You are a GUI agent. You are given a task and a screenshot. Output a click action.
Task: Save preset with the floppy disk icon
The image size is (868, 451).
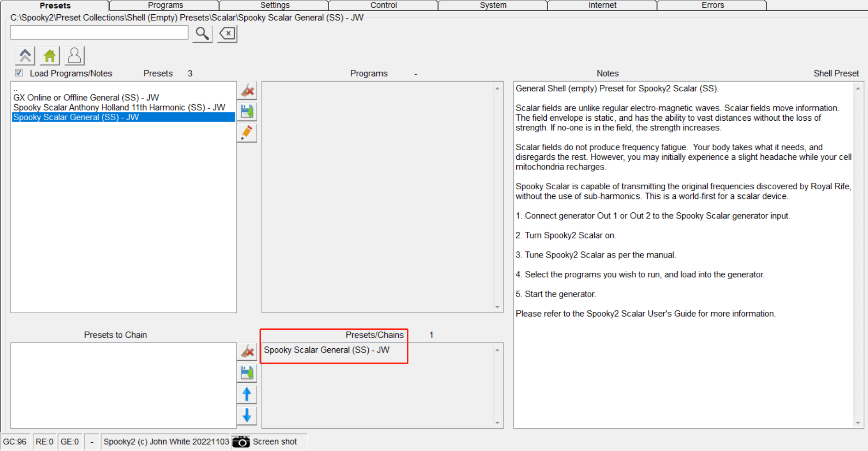247,111
